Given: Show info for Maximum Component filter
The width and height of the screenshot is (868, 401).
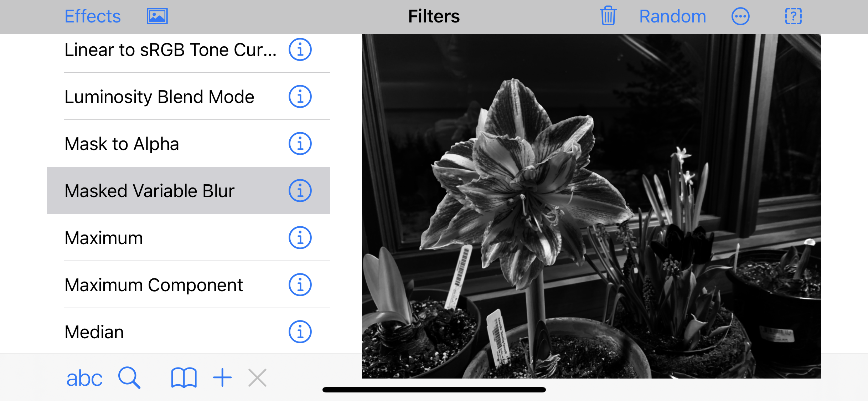Looking at the screenshot, I should tap(300, 285).
